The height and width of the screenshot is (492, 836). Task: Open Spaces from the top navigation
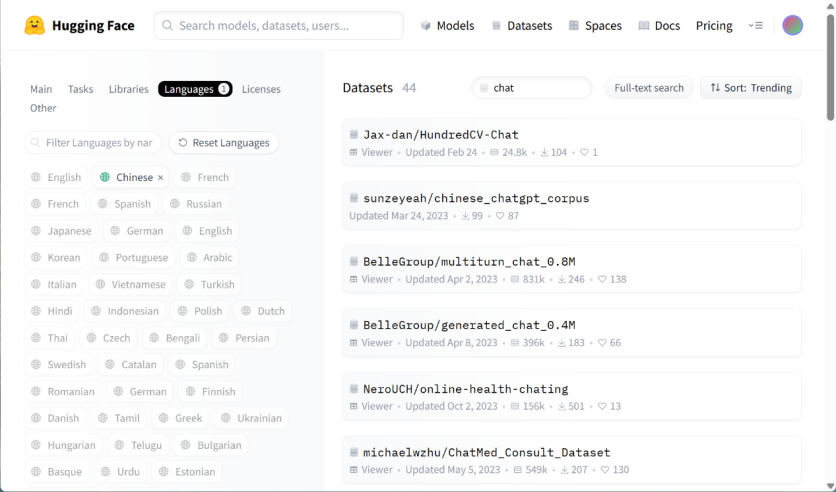[596, 26]
